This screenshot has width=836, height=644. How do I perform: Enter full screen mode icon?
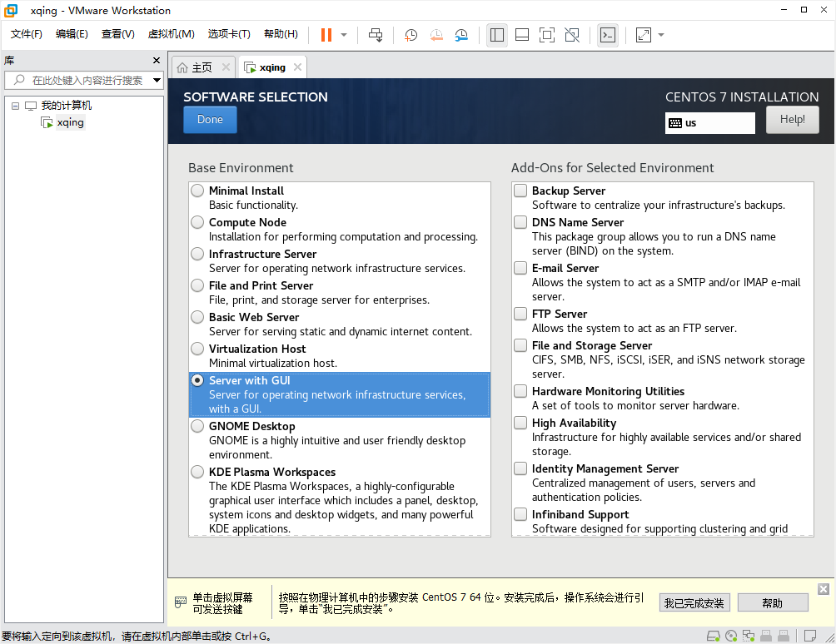(547, 35)
